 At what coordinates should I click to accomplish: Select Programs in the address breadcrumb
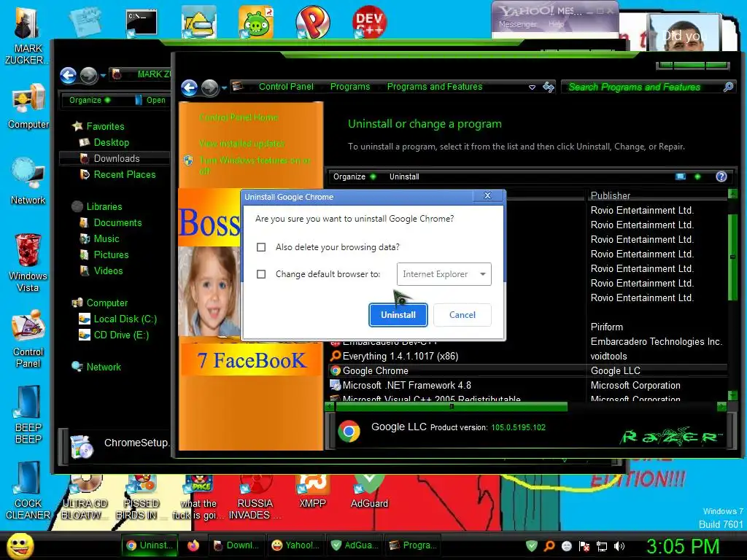click(x=350, y=87)
